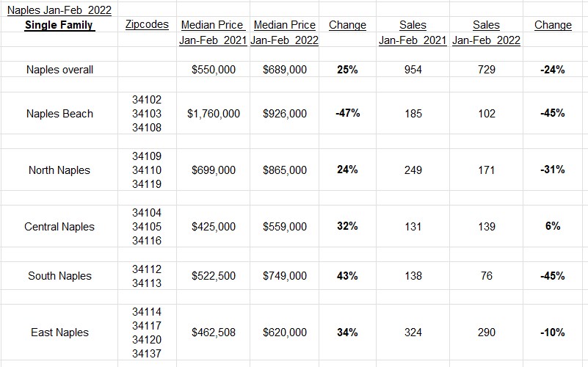Image resolution: width=588 pixels, height=367 pixels.
Task: Select the 290 sales cell
Action: point(487,333)
